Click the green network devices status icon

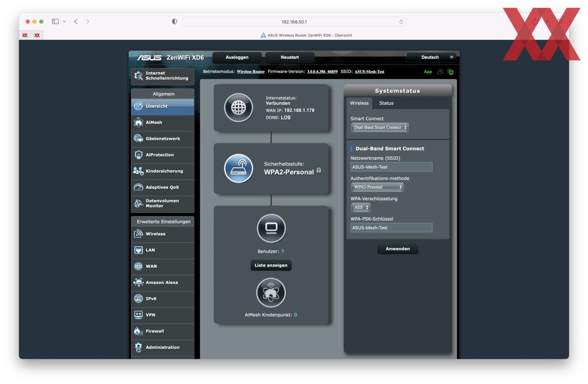(x=451, y=72)
